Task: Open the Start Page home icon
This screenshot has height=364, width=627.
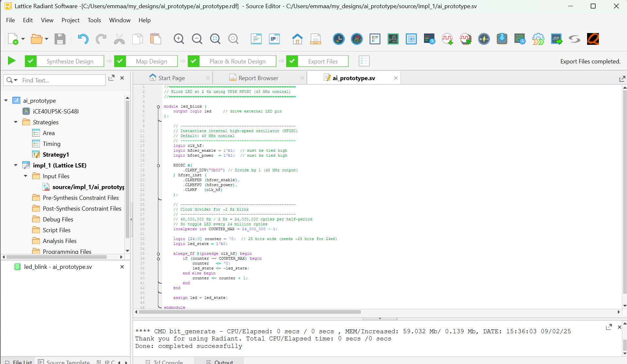Action: coord(297,39)
